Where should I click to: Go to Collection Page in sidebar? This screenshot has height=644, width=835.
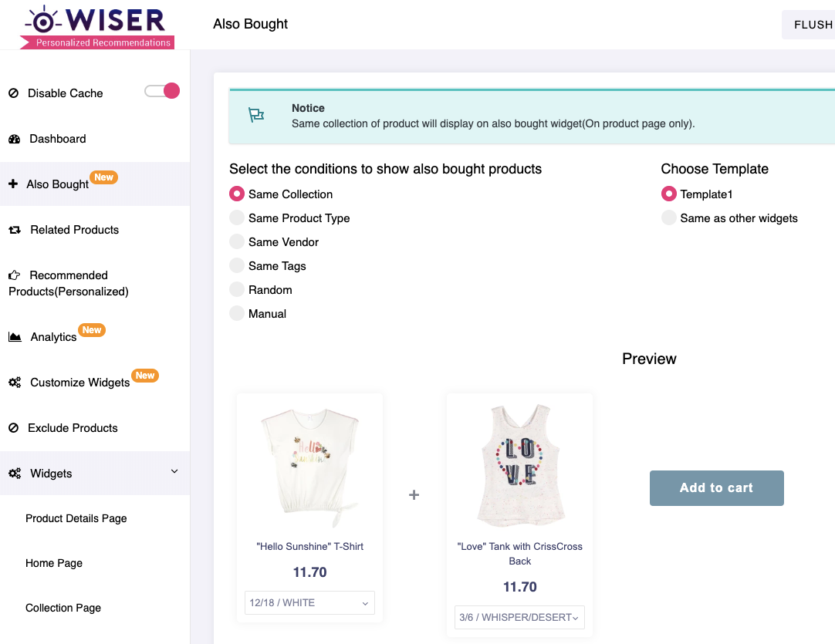(63, 608)
